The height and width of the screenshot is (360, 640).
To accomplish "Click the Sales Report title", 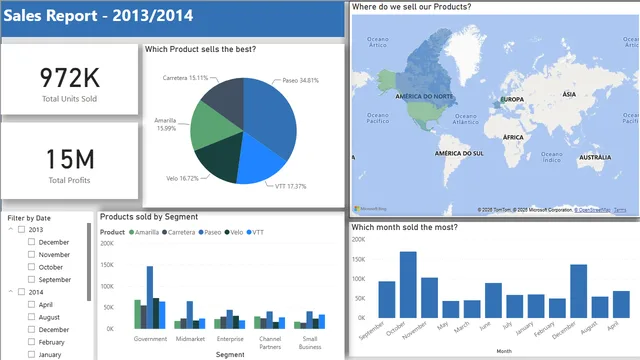I will (98, 16).
